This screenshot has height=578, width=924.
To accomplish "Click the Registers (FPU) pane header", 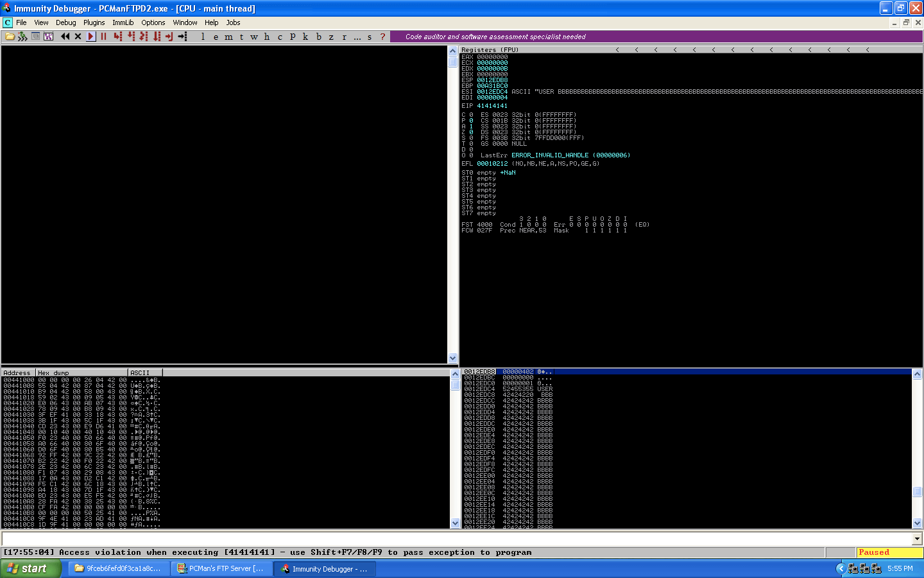I will 692,49.
